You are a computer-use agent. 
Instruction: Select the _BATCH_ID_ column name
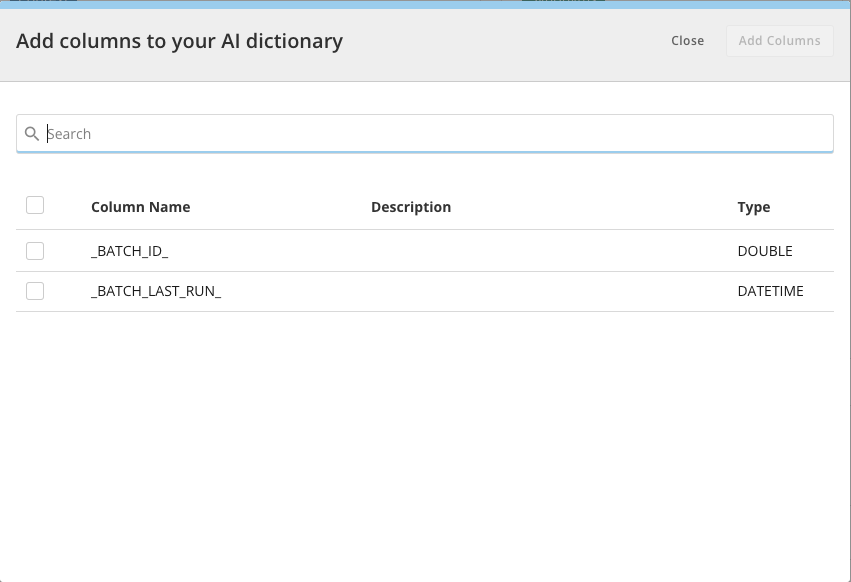tap(130, 251)
